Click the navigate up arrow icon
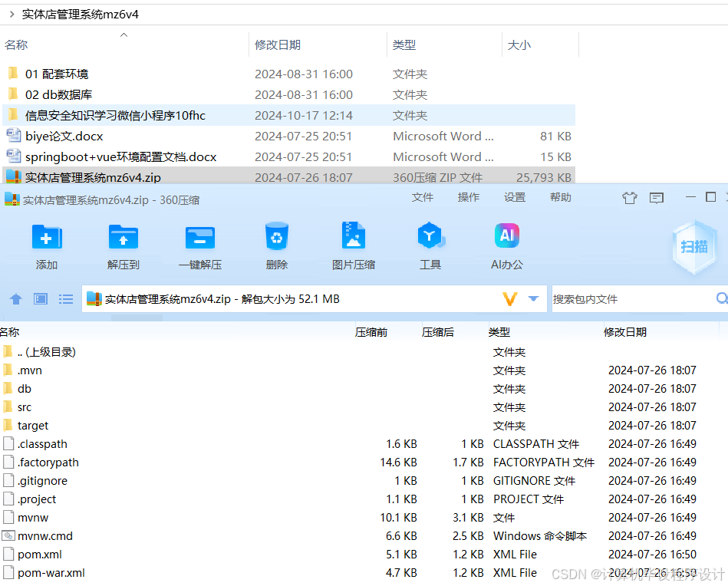 [16, 298]
